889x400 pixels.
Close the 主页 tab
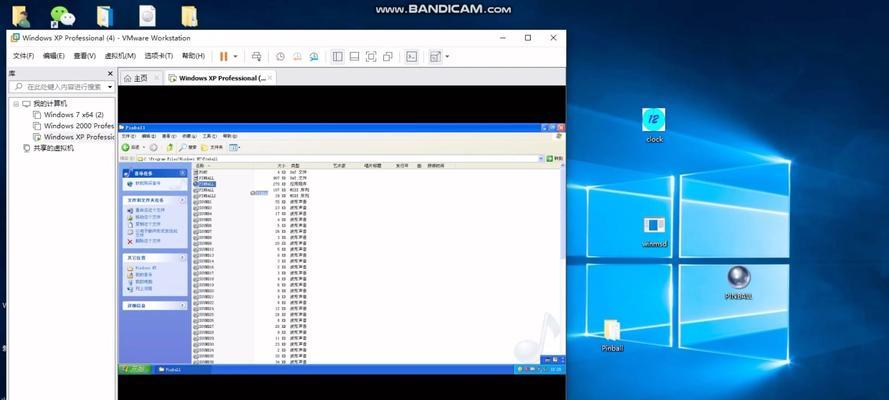click(156, 78)
